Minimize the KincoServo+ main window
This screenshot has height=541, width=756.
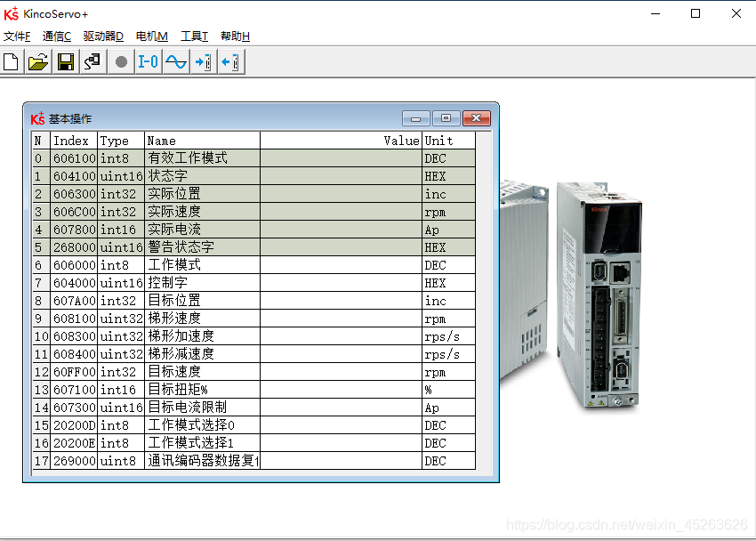click(x=655, y=13)
